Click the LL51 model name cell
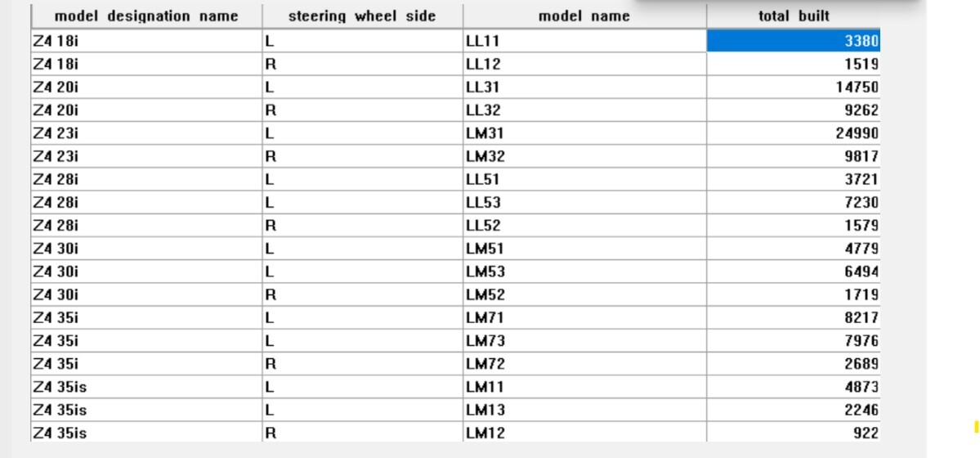The image size is (980, 458). pos(584,179)
